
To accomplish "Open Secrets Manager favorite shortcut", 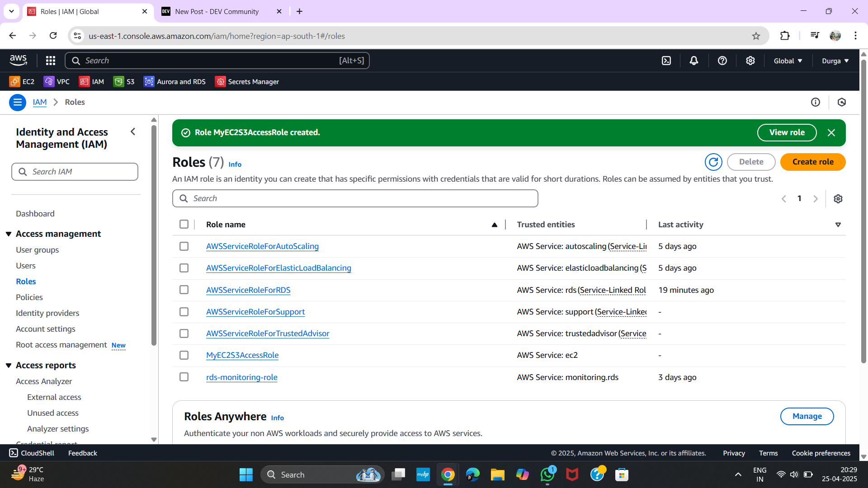I will [x=247, y=82].
